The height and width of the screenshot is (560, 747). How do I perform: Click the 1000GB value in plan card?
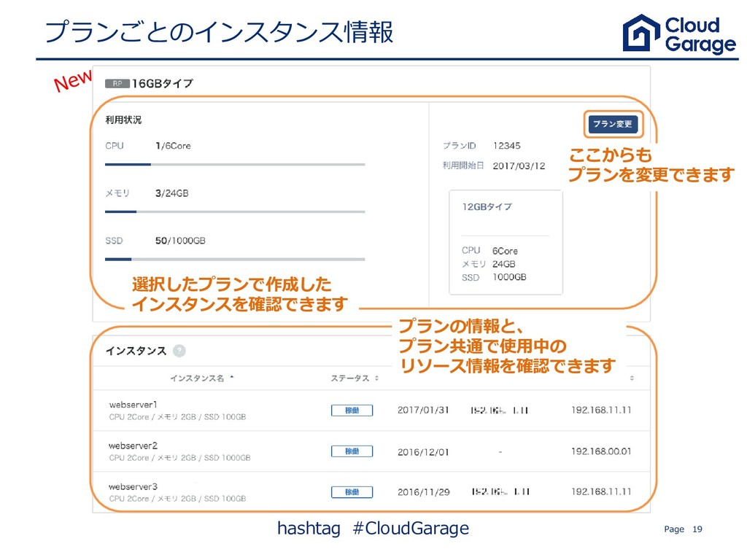(x=509, y=277)
